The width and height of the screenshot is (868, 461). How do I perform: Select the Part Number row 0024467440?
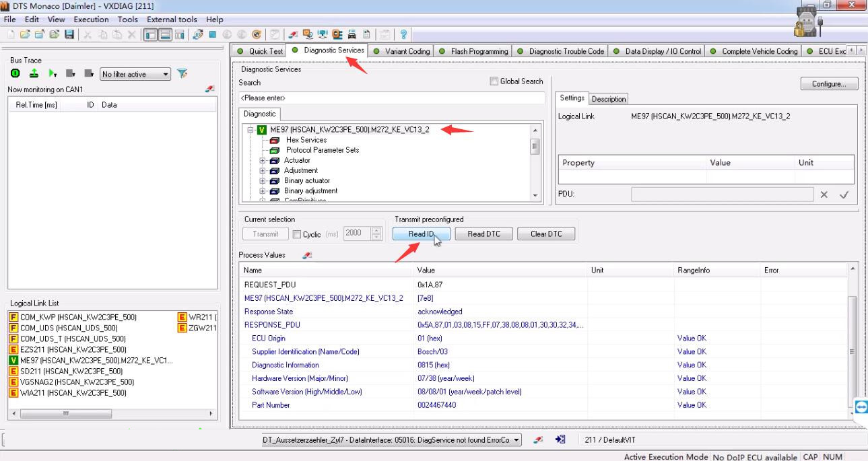(x=544, y=405)
